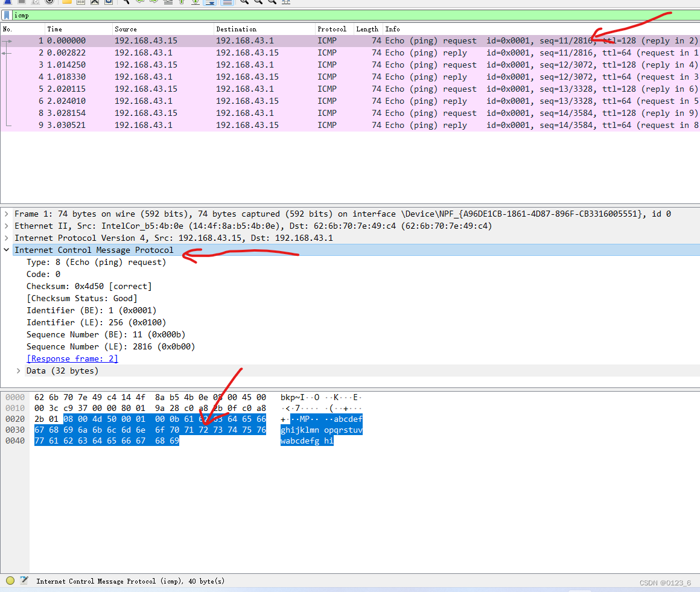The height and width of the screenshot is (592, 700).
Task: Sort by the Protocol column header
Action: point(334,29)
